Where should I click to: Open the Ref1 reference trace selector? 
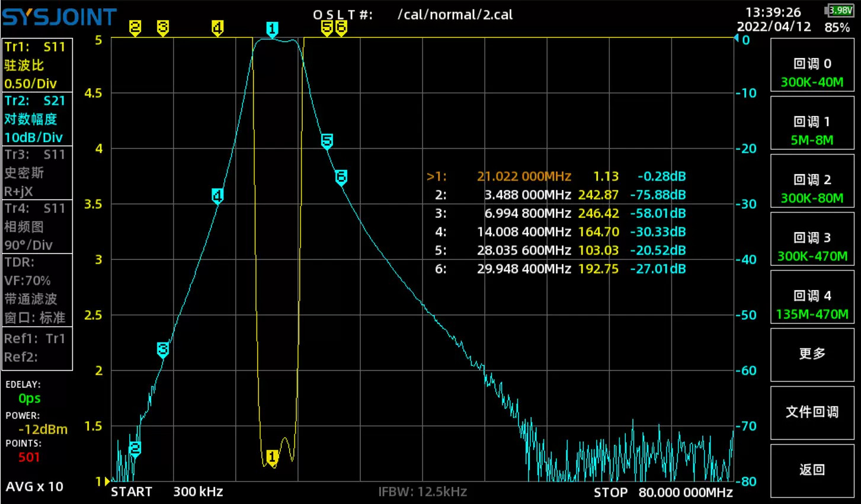37,339
